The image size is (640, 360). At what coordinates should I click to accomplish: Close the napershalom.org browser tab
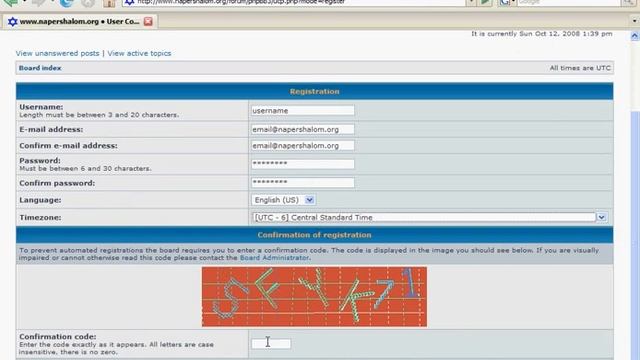tap(148, 21)
